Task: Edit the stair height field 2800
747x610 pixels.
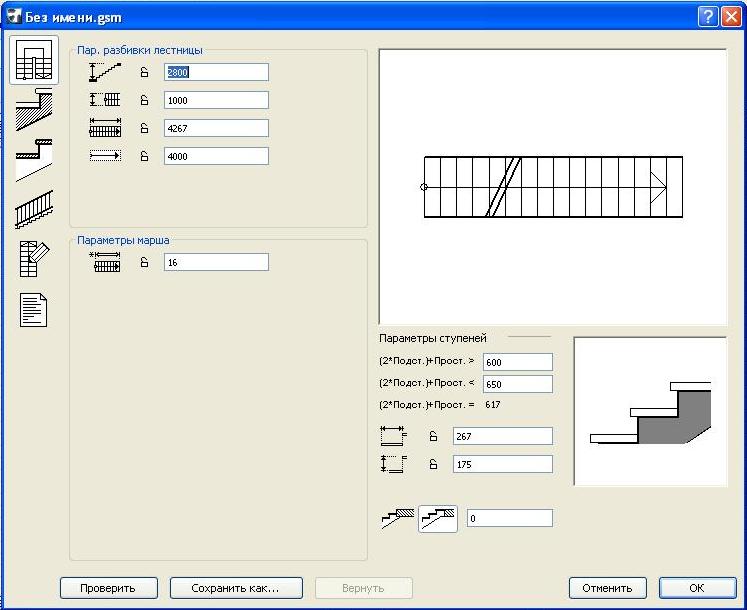Action: [x=216, y=72]
